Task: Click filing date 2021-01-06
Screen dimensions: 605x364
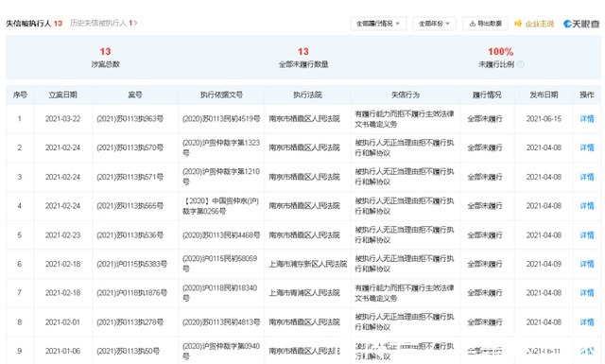Action: 63,352
